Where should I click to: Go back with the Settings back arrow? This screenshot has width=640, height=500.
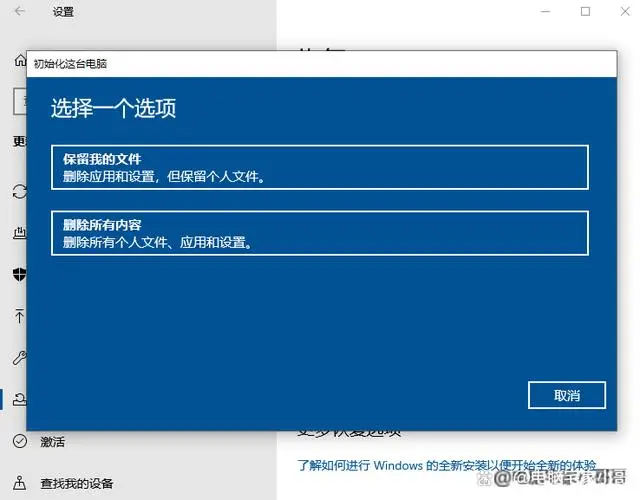pyautogui.click(x=19, y=11)
